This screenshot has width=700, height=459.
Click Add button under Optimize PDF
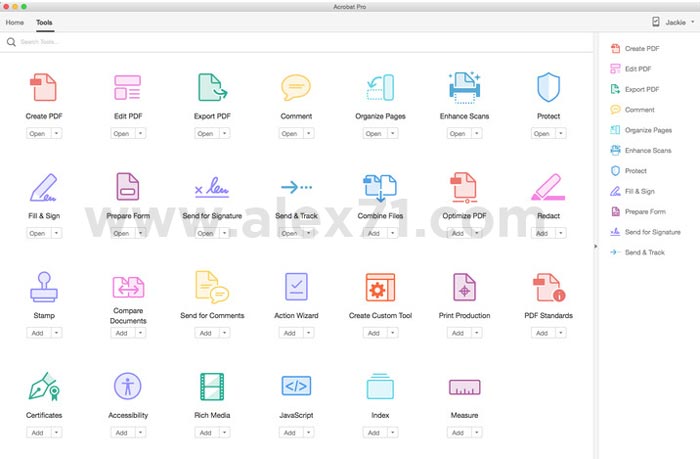coord(458,233)
